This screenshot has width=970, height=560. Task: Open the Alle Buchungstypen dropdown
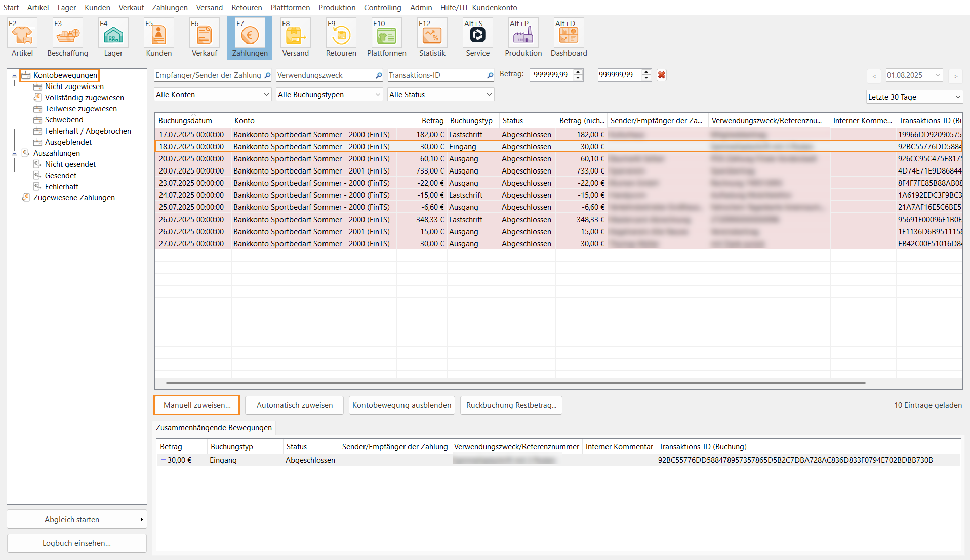[329, 95]
